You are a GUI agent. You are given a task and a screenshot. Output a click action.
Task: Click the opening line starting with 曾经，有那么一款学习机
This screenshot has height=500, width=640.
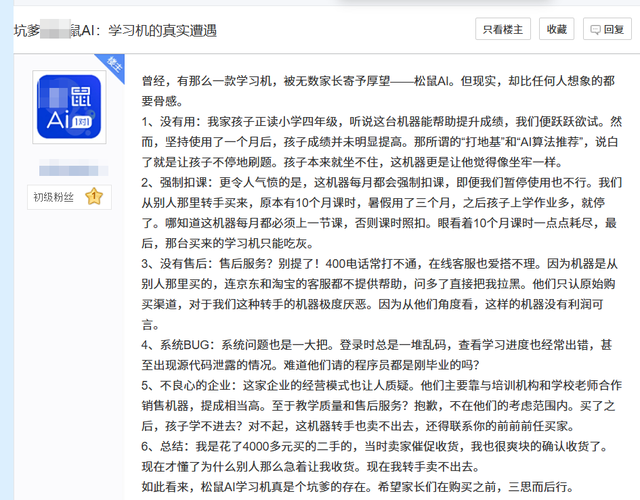click(378, 91)
